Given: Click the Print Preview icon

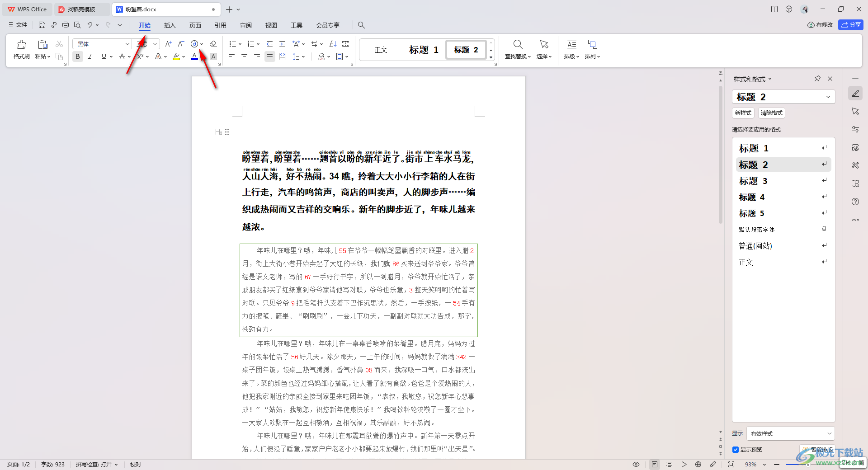Looking at the screenshot, I should coord(77,25).
